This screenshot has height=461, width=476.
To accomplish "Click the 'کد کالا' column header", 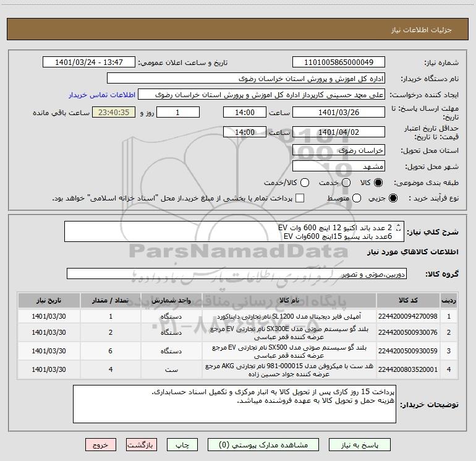I will pos(408,301).
